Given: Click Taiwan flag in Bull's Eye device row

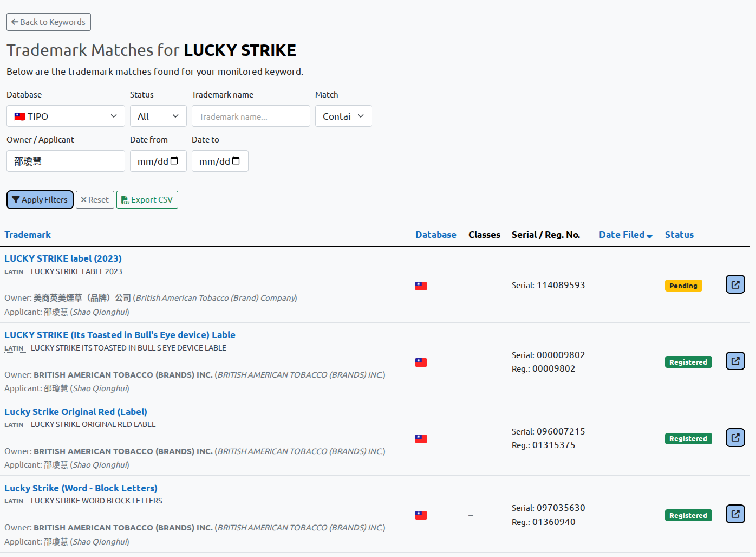Looking at the screenshot, I should [421, 362].
